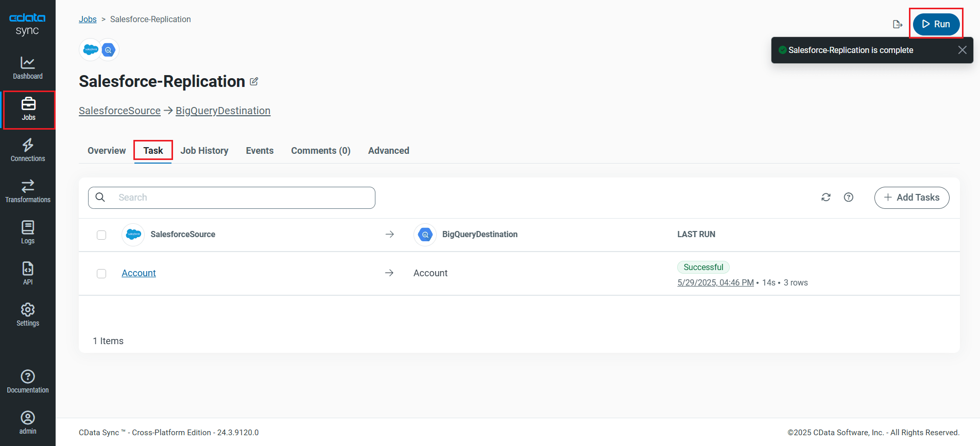The width and height of the screenshot is (980, 446).
Task: Switch to the Overview tab
Action: pos(107,151)
